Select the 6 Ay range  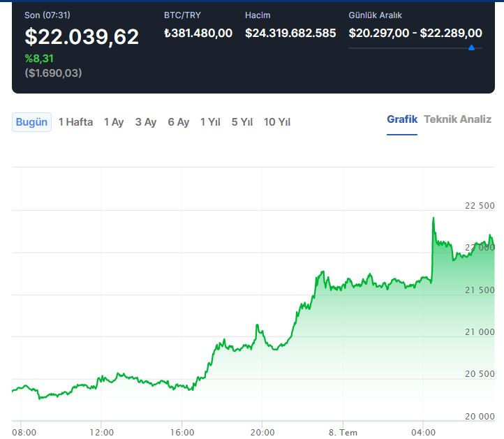179,122
